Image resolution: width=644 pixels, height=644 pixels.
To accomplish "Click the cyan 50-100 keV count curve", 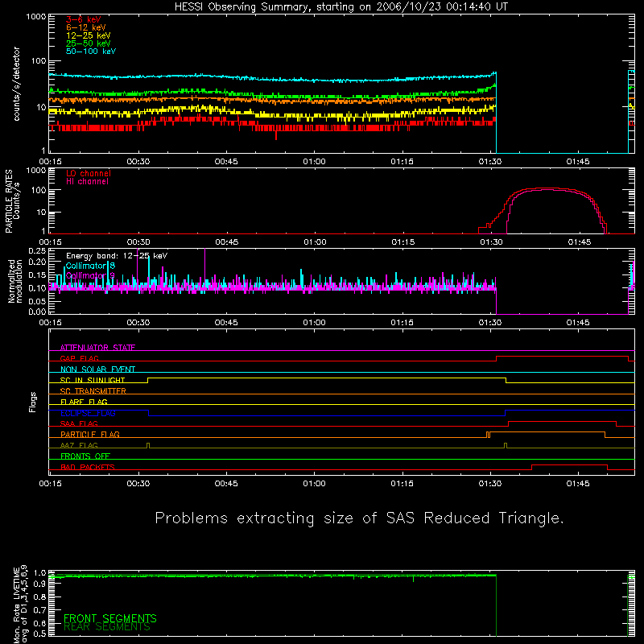I will (272, 77).
